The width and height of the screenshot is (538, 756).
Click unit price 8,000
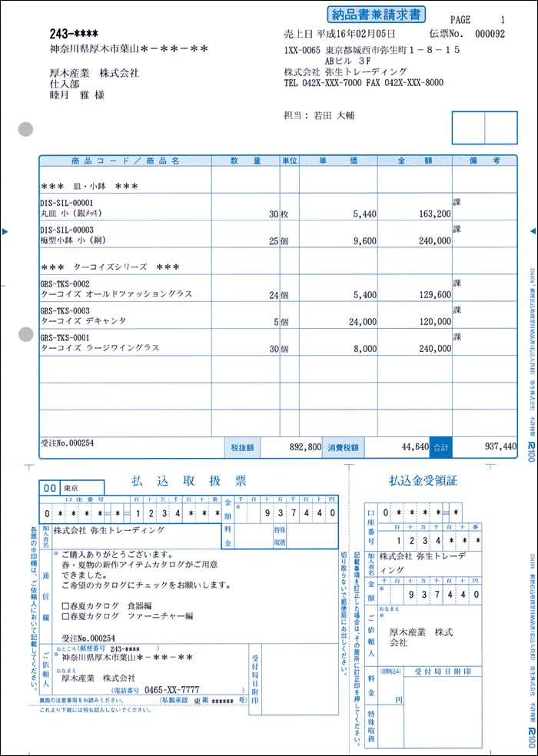pyautogui.click(x=365, y=349)
